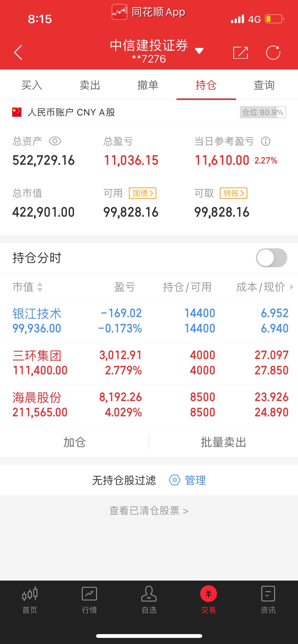Tap the 国债 button
Viewport: 298px width, 644px height.
click(143, 193)
